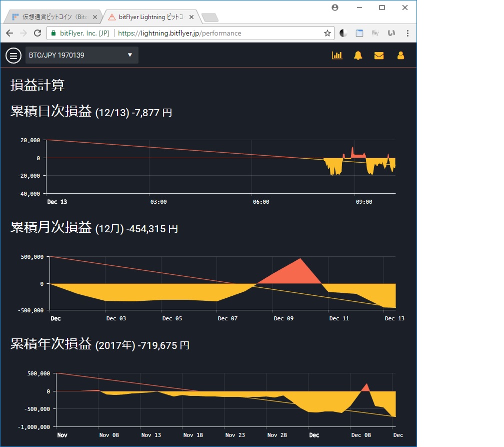Go back with browser back arrow
The height and width of the screenshot is (447, 504).
(9, 33)
